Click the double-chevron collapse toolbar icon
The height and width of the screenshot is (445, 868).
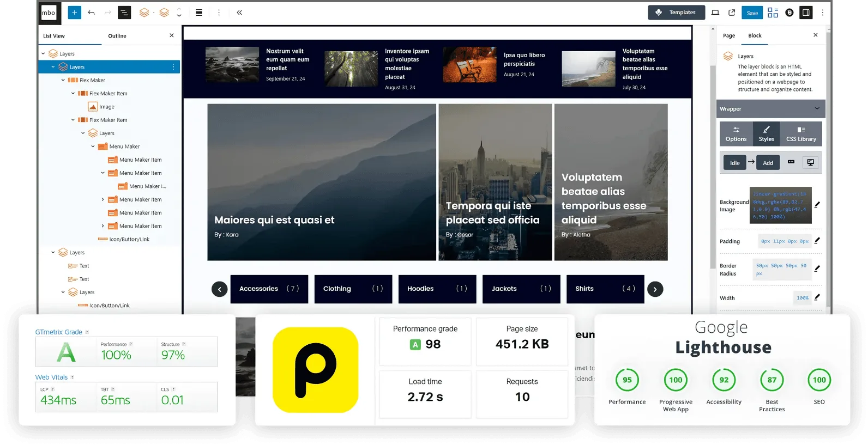point(239,13)
